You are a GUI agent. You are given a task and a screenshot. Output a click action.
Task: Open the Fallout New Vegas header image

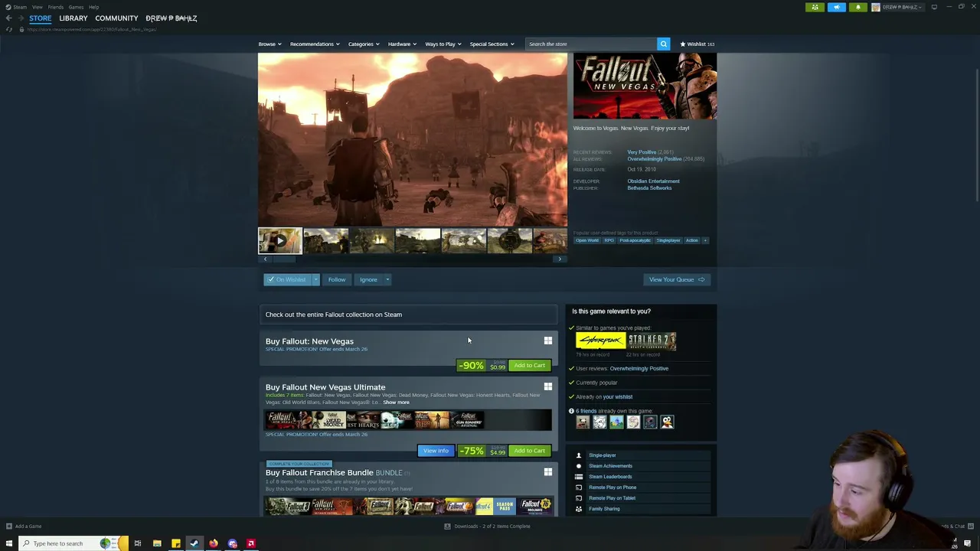tap(645, 86)
